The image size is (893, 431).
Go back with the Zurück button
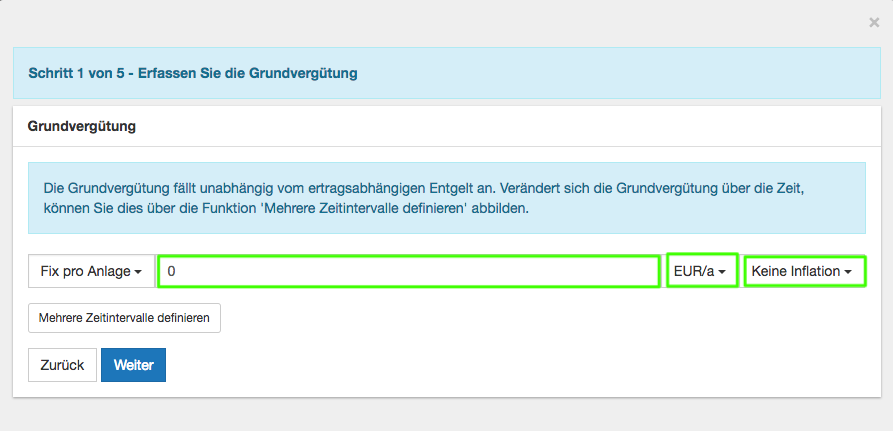coord(62,365)
